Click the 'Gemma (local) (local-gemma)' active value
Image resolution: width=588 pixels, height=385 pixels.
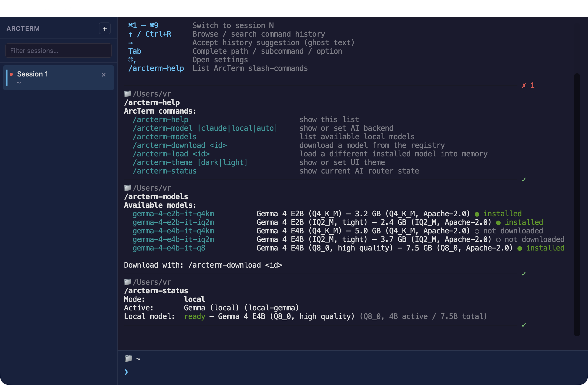(x=241, y=308)
